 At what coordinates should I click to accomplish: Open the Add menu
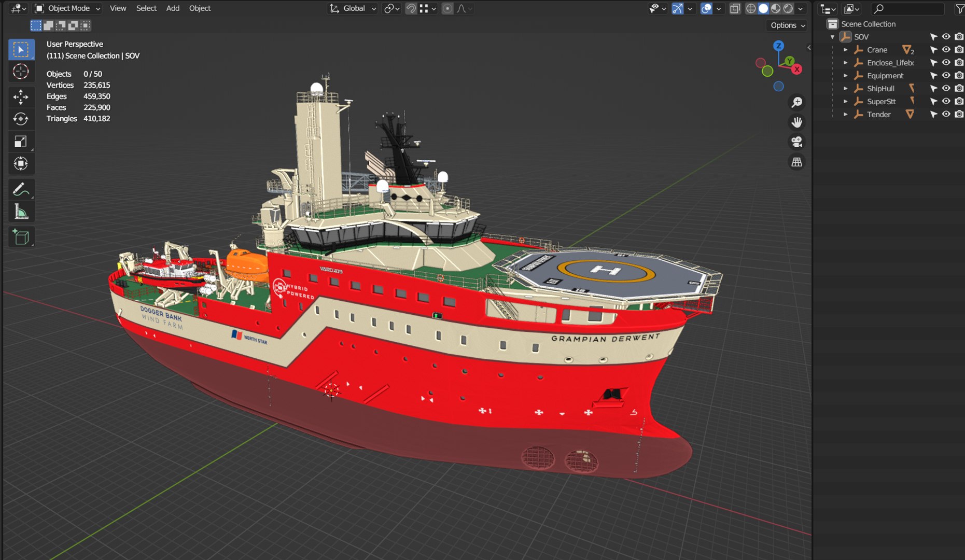pos(173,9)
